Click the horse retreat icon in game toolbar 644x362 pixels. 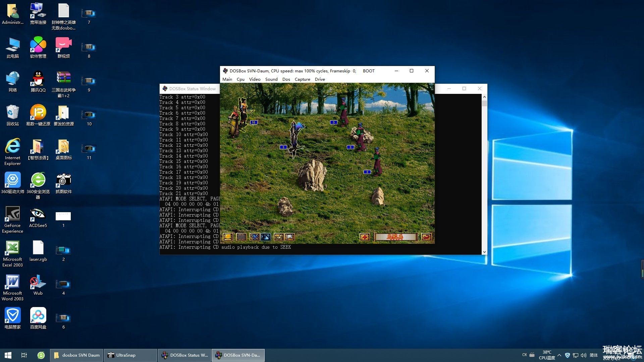click(x=278, y=237)
